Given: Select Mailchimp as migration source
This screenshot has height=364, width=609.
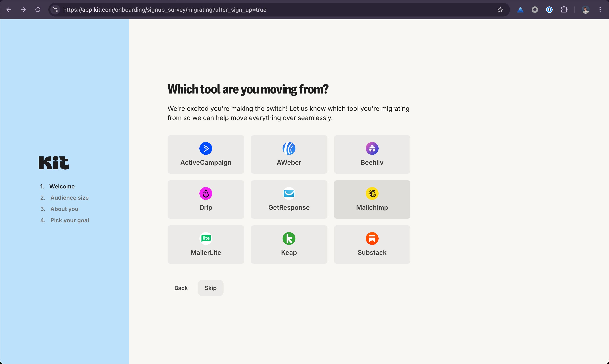Looking at the screenshot, I should click(372, 199).
